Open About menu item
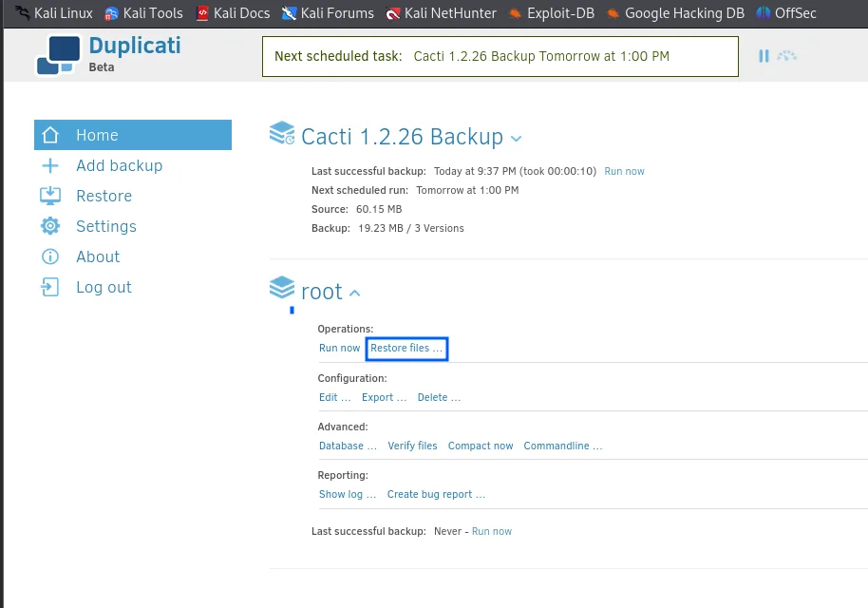Image resolution: width=868 pixels, height=608 pixels. coord(98,256)
